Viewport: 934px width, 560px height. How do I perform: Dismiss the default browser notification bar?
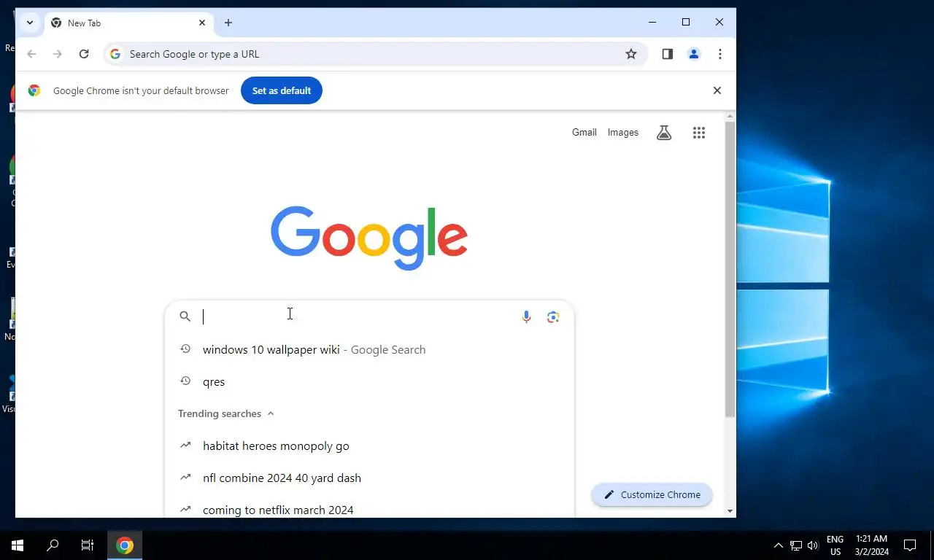point(717,90)
